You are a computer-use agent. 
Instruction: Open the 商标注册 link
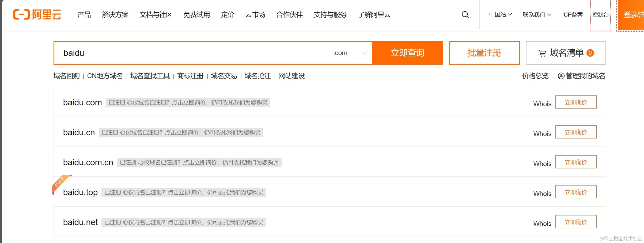coord(190,76)
